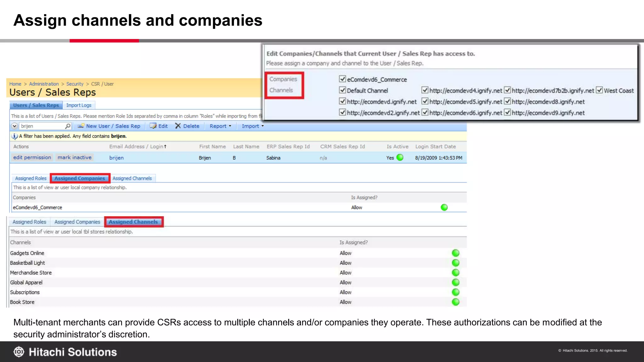Click green status dot for Book Store

(x=456, y=302)
